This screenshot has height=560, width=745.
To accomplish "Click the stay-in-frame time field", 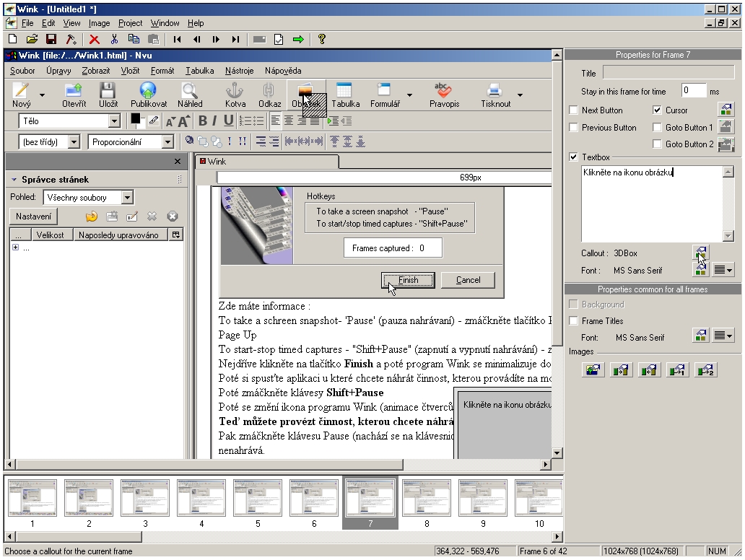I will pyautogui.click(x=694, y=91).
